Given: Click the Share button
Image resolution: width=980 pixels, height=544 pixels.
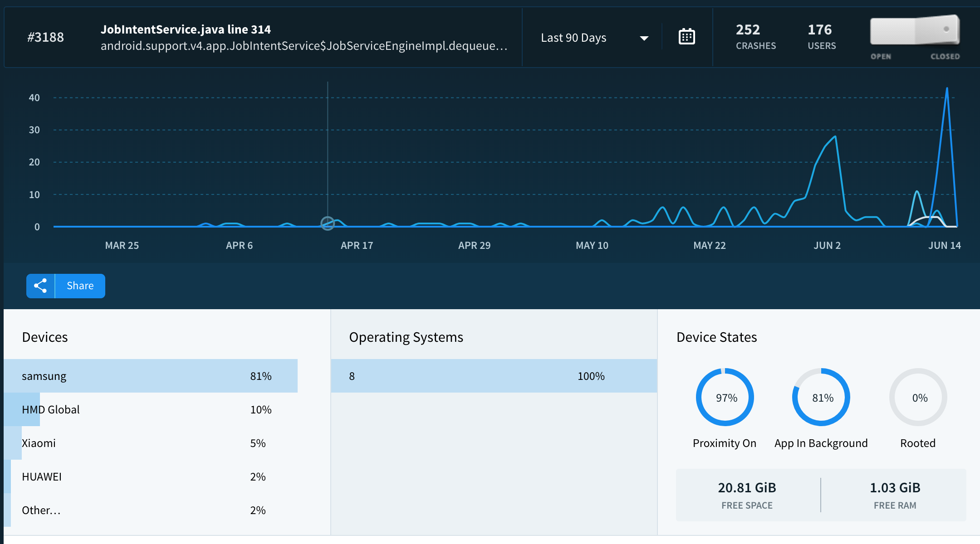Looking at the screenshot, I should (x=80, y=286).
